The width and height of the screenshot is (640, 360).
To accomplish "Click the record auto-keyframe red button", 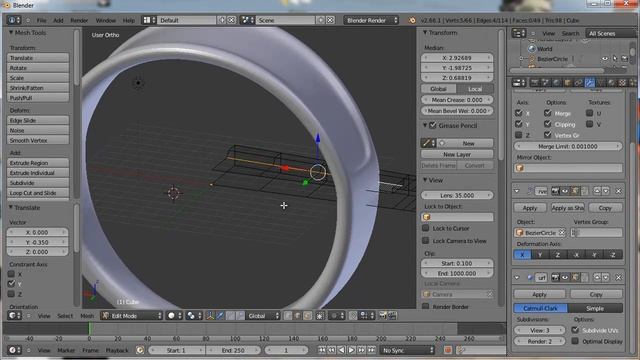I will tap(448, 350).
